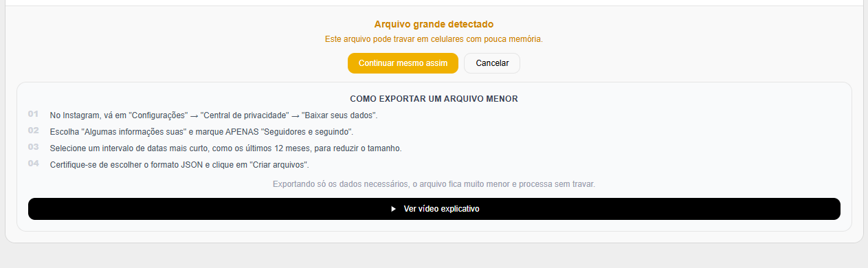Click the 'Arquivo grande detectado' heading
This screenshot has height=268, width=868.
434,25
